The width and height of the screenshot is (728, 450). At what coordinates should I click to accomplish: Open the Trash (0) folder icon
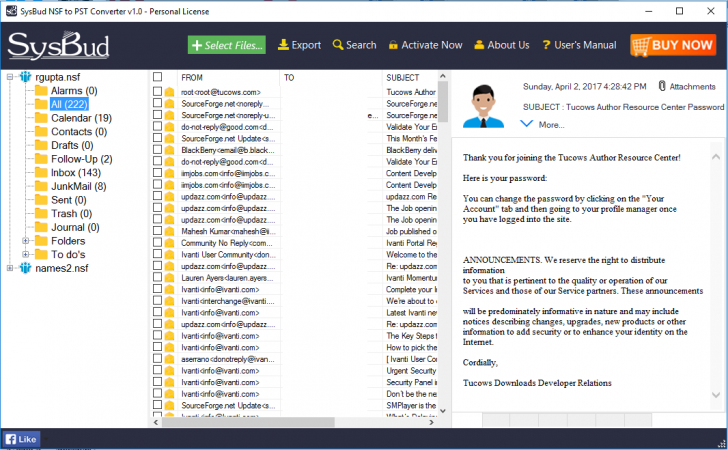(x=41, y=214)
